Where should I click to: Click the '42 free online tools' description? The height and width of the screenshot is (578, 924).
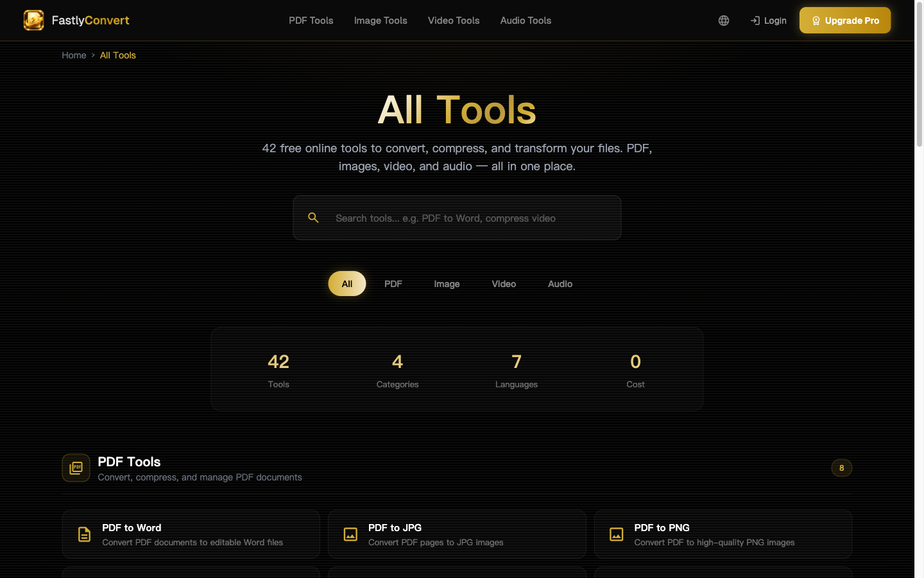(457, 157)
